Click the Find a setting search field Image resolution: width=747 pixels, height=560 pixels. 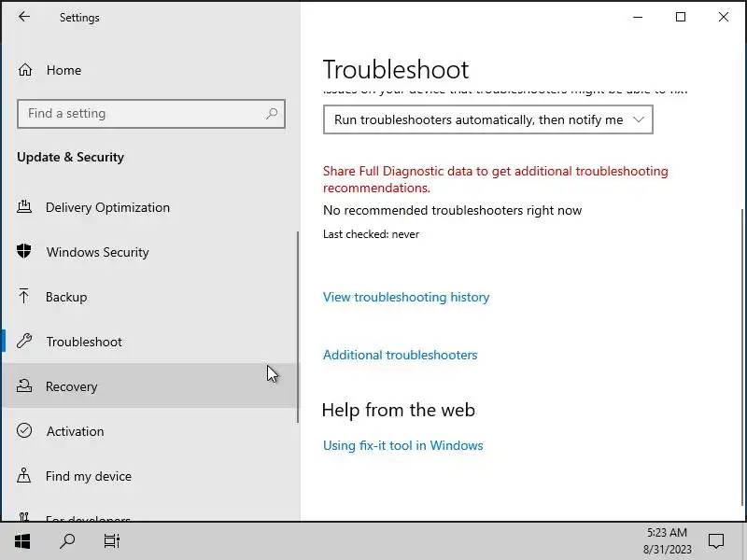[x=151, y=114]
